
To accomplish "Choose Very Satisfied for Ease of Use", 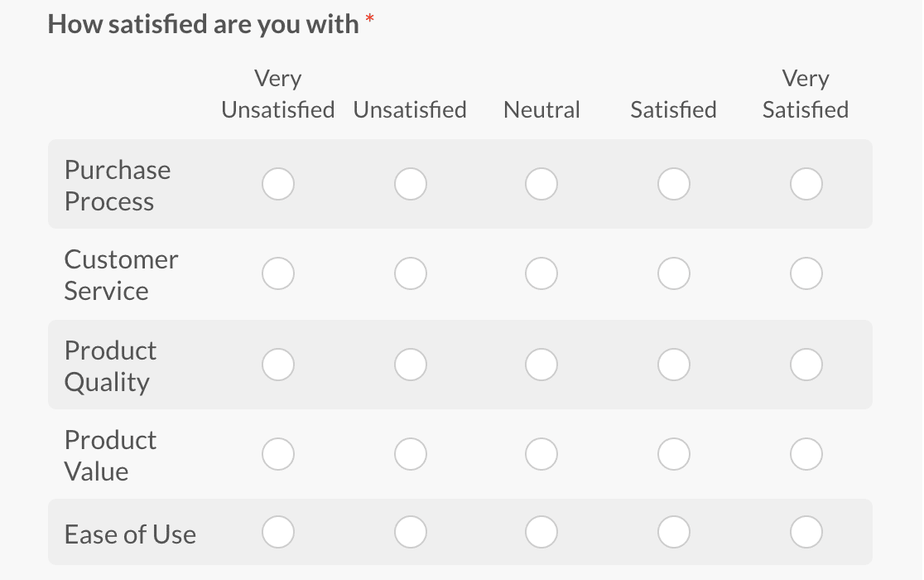I will (806, 532).
